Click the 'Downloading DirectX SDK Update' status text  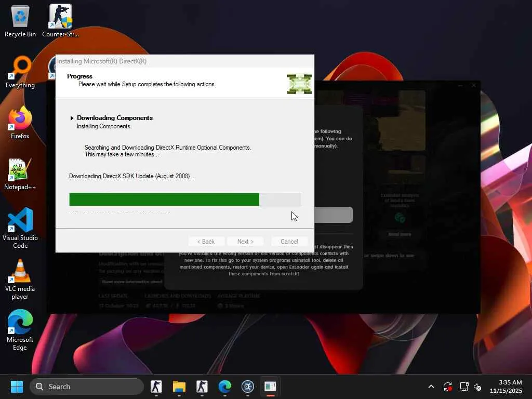pyautogui.click(x=132, y=176)
